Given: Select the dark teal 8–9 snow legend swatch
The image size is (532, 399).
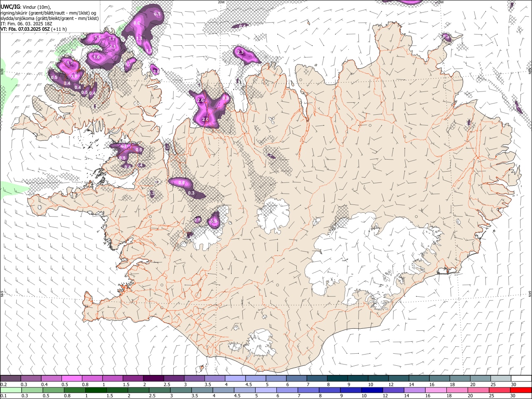Looking at the screenshot, I should pyautogui.click(x=337, y=378).
